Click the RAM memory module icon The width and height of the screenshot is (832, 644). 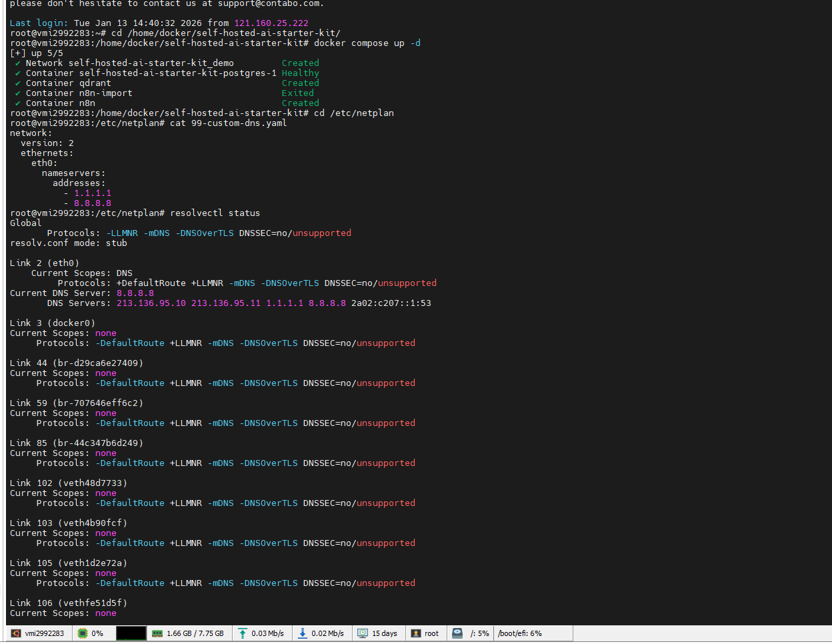[x=157, y=633]
